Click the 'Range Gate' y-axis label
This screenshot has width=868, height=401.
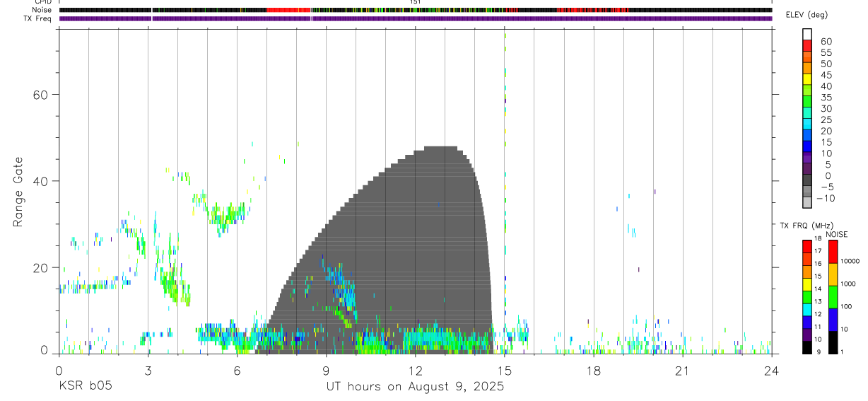18,192
